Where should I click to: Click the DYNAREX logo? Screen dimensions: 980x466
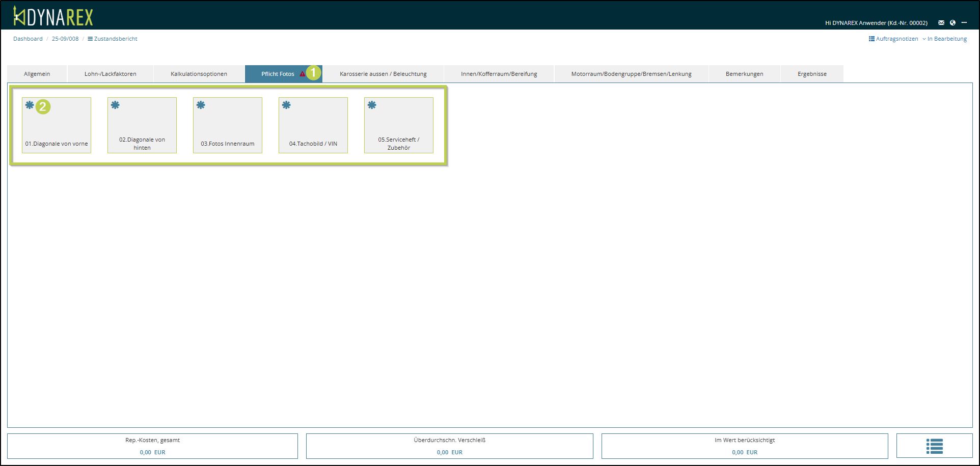(53, 16)
